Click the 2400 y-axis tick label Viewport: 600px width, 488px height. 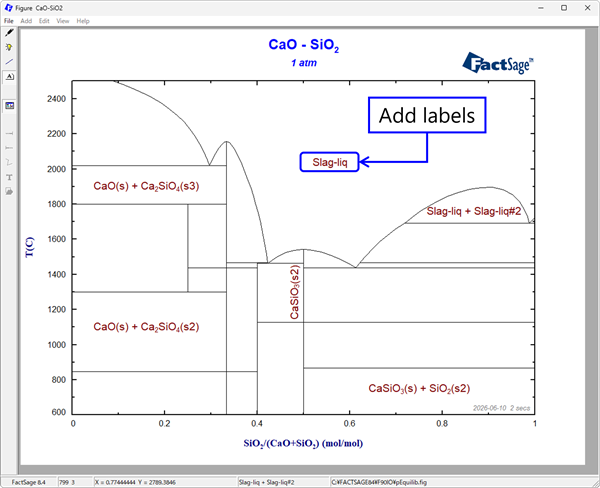(56, 99)
